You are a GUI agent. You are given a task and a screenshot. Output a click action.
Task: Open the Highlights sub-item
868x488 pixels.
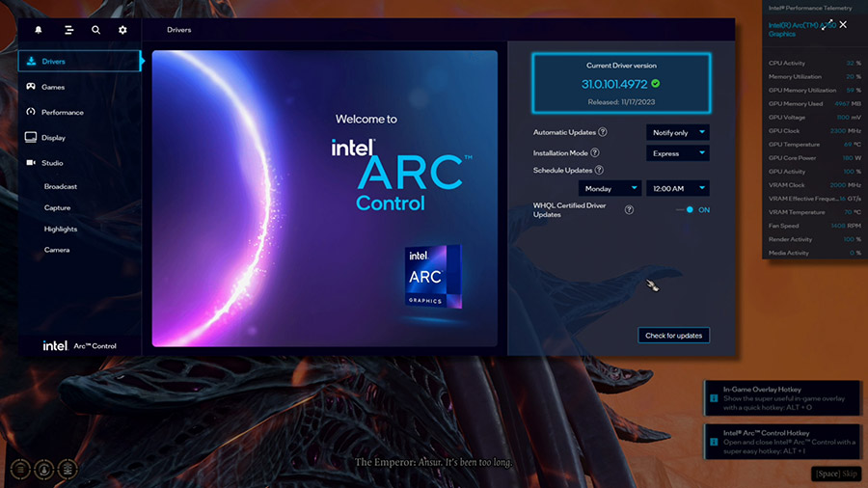point(61,229)
